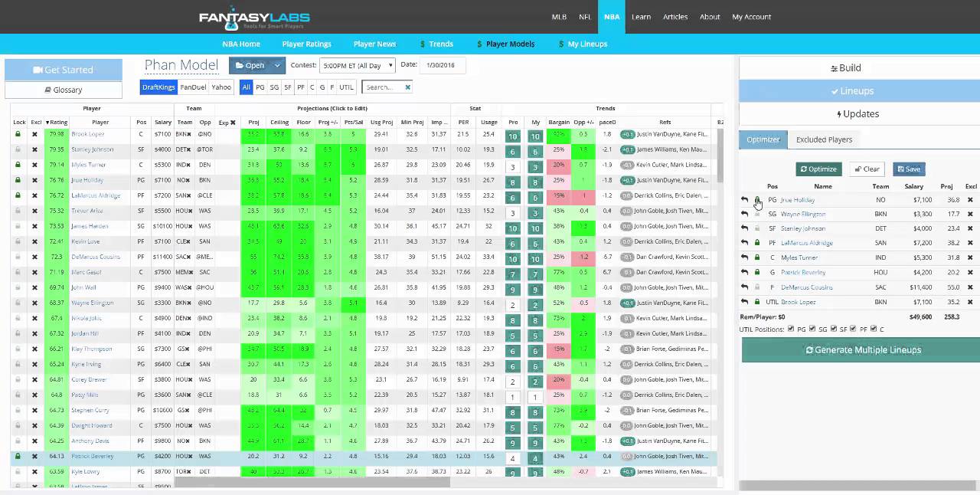Open the Contest time dropdown

[357, 65]
